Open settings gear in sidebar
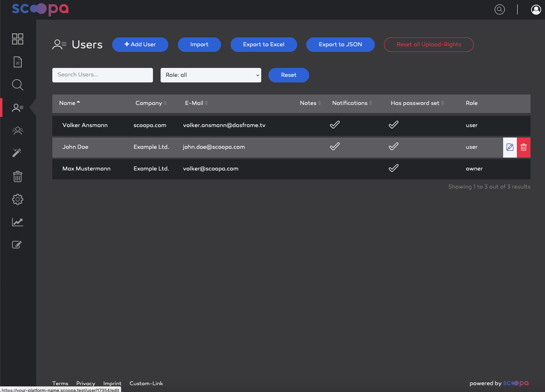 18,199
